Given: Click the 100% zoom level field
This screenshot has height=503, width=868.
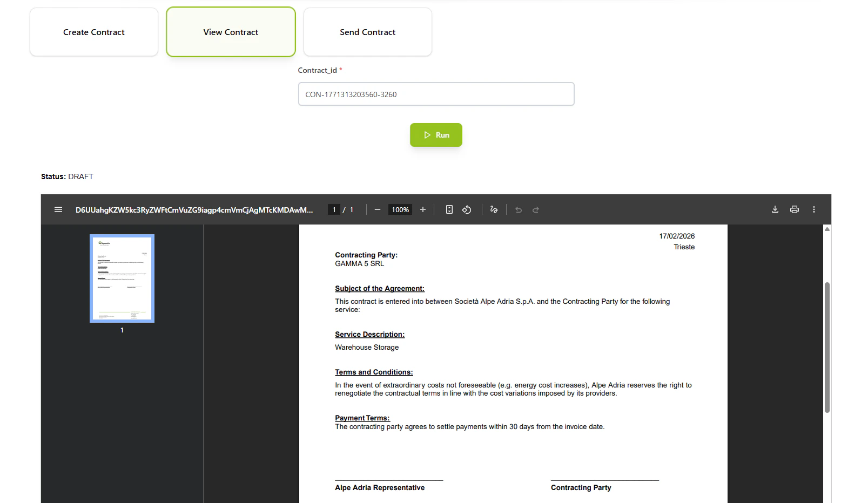Looking at the screenshot, I should pos(400,209).
